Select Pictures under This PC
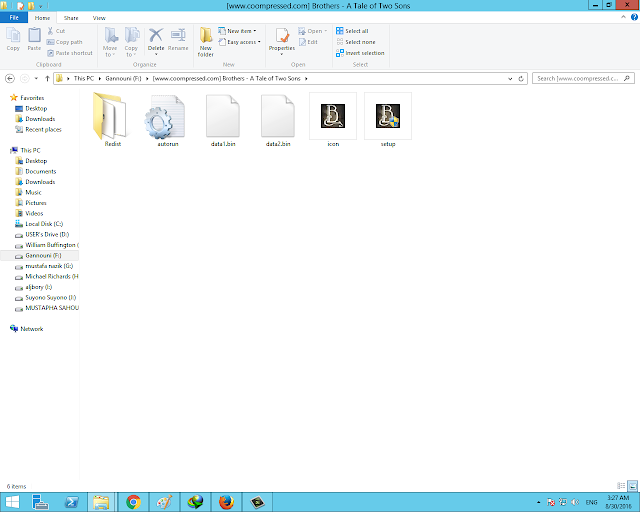 click(31, 203)
